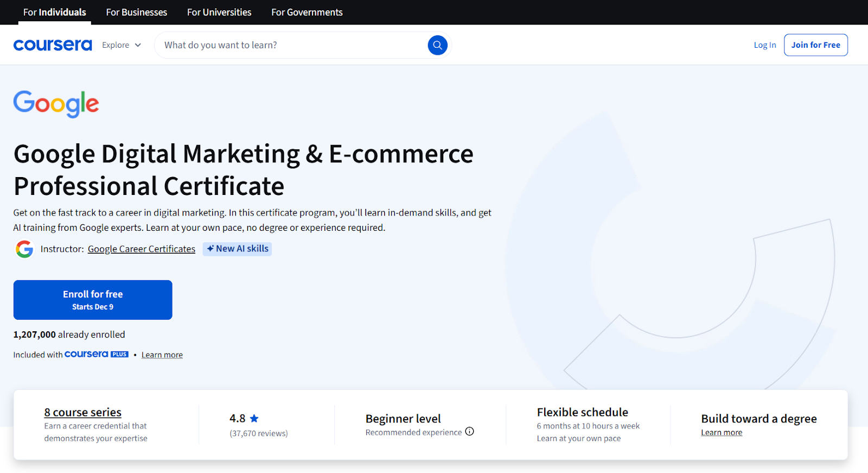The width and height of the screenshot is (868, 473).
Task: Click the Google logo above the title
Action: tap(56, 104)
